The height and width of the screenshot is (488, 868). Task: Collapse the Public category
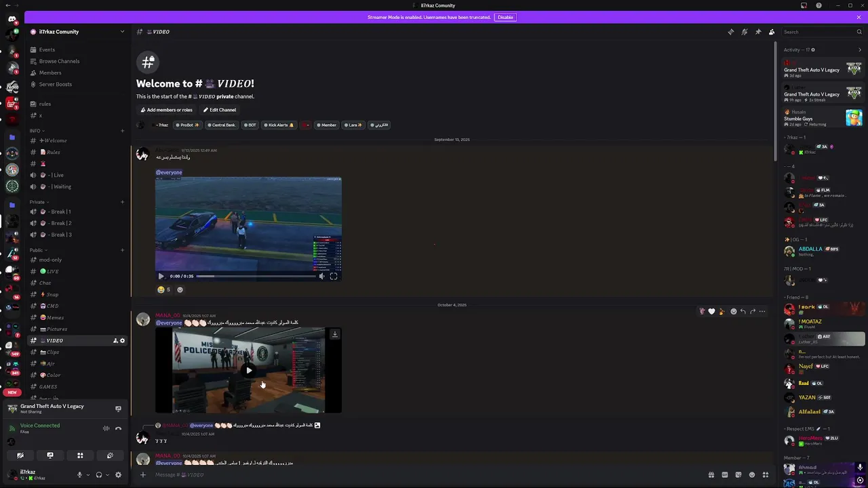coord(39,250)
